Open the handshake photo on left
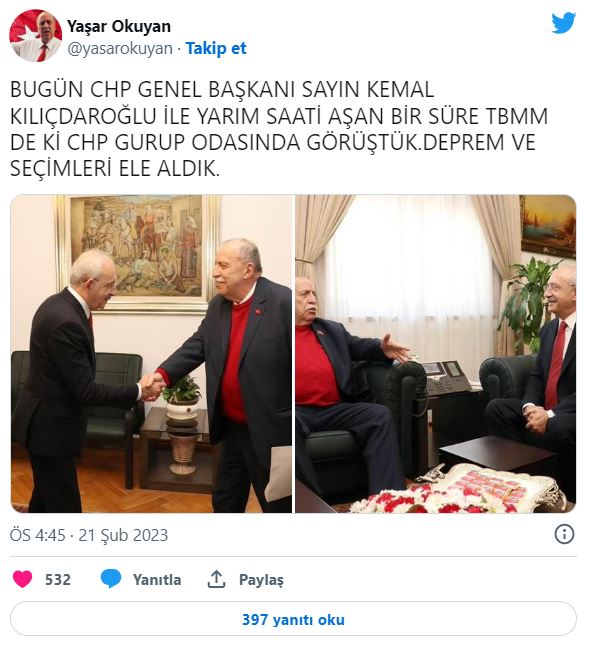The image size is (589, 645). point(151,354)
